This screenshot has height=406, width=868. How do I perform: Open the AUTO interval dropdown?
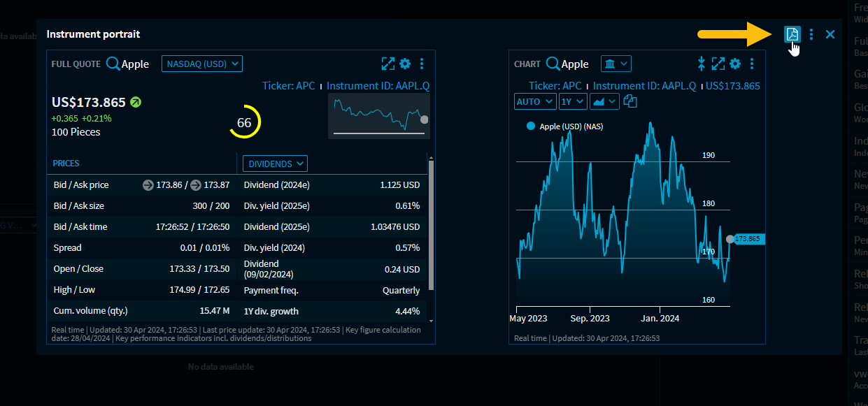click(534, 101)
